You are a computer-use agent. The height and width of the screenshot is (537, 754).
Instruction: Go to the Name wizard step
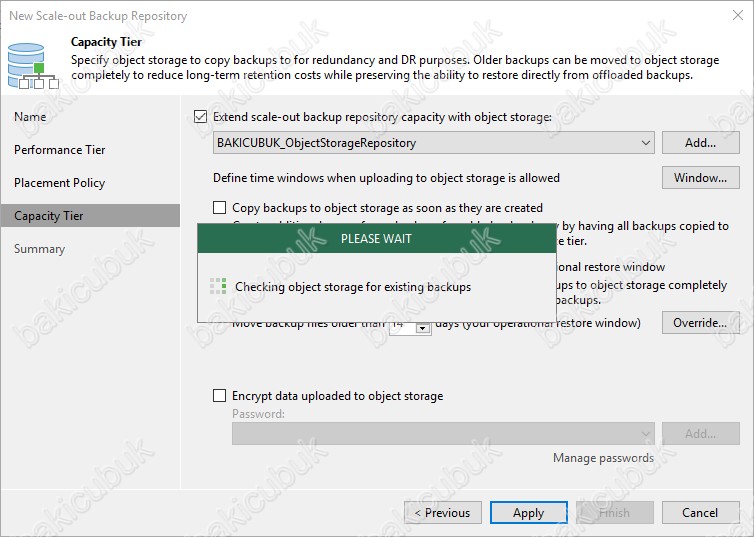[30, 117]
